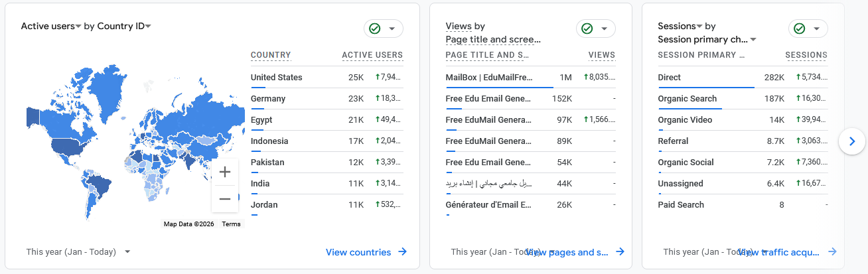Screen dimensions: 868x274
Task: Select Paid Search channel row
Action: point(743,205)
